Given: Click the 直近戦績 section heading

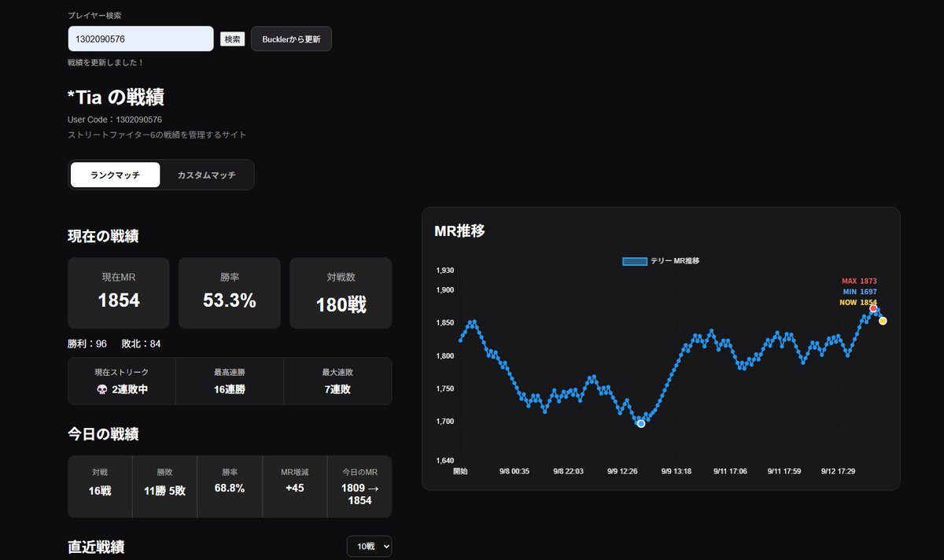Looking at the screenshot, I should point(96,547).
